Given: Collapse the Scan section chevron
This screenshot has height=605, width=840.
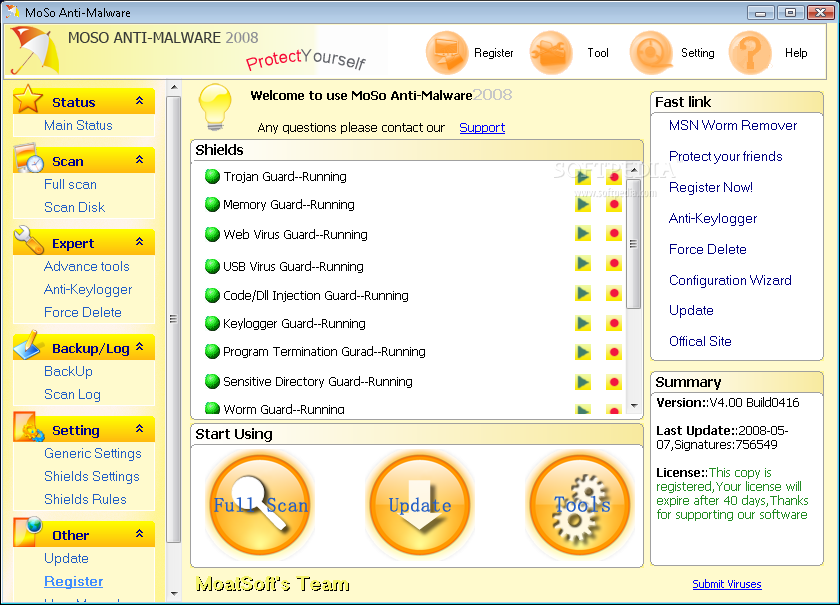Looking at the screenshot, I should [140, 159].
